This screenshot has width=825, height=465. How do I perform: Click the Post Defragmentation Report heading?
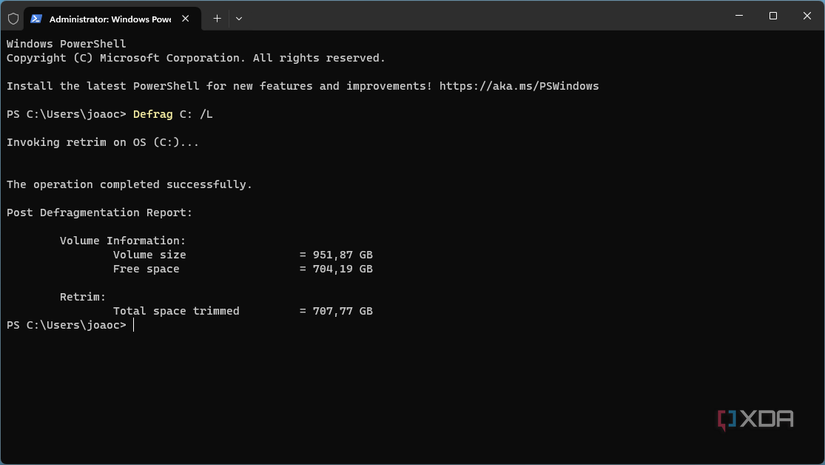click(x=99, y=213)
